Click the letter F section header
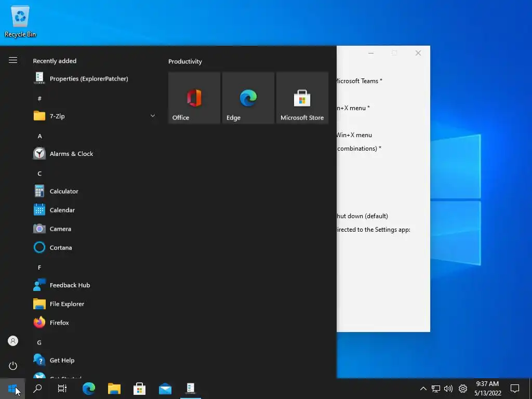Screen dimensions: 532x399 39,268
